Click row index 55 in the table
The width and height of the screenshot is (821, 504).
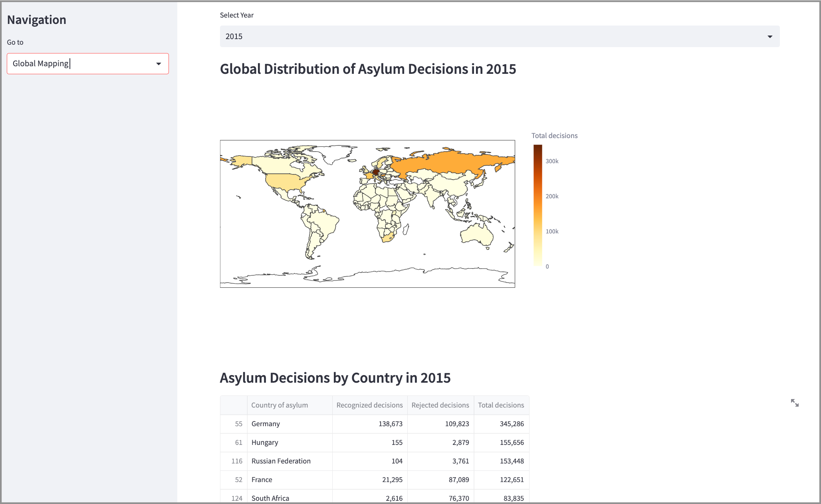point(238,424)
